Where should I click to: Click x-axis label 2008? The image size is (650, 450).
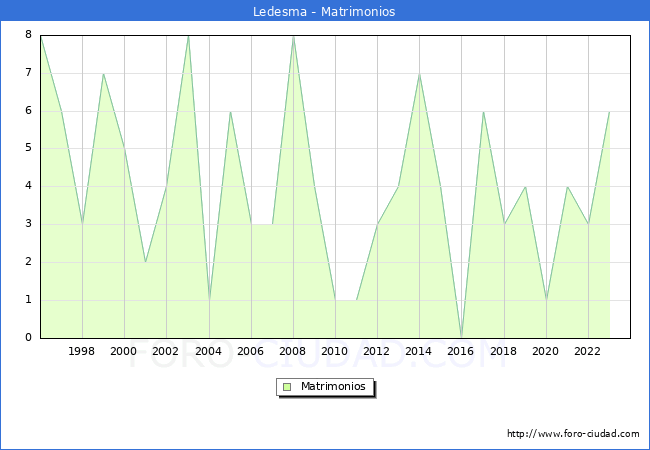pyautogui.click(x=292, y=351)
